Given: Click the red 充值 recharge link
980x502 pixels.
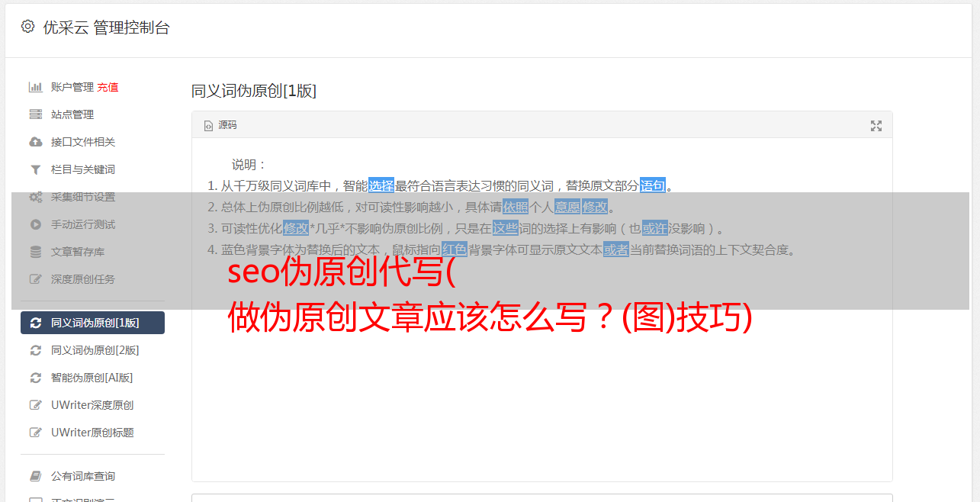Looking at the screenshot, I should (x=108, y=87).
